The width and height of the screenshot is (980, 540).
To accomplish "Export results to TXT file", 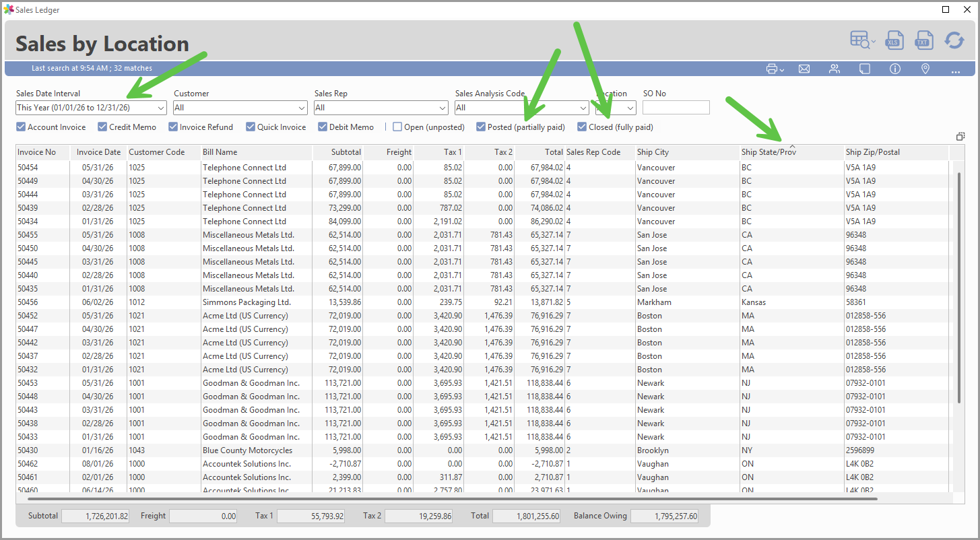I will pos(923,40).
